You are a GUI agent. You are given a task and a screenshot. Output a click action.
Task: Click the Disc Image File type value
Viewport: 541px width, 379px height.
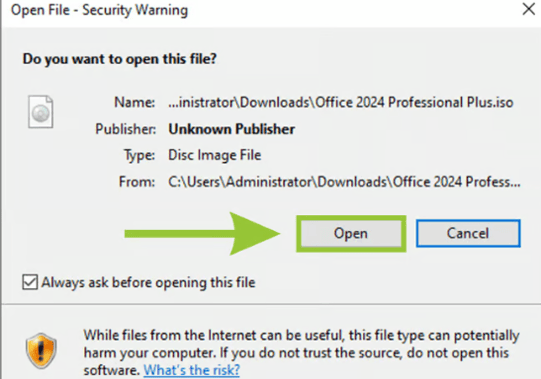click(215, 155)
